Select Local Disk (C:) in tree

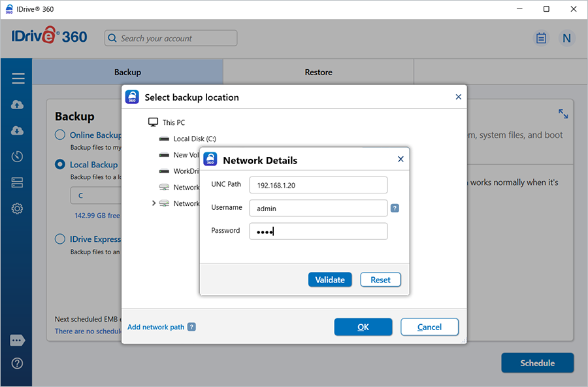[194, 139]
